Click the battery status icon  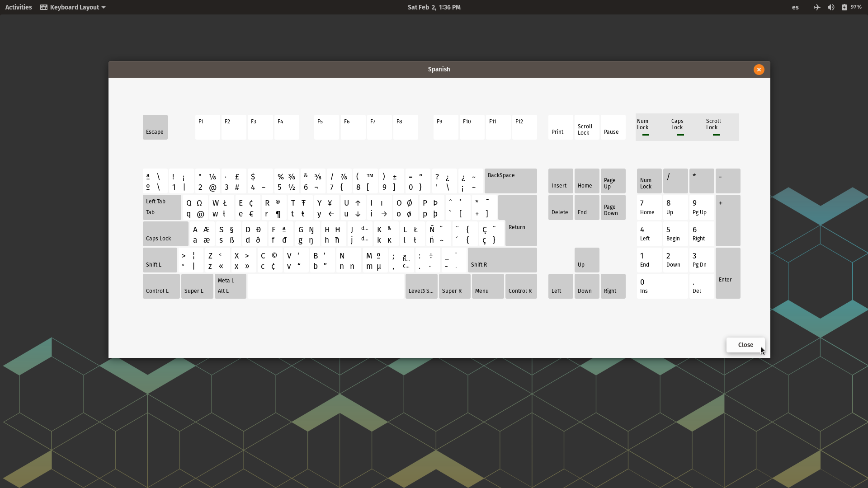(x=845, y=7)
